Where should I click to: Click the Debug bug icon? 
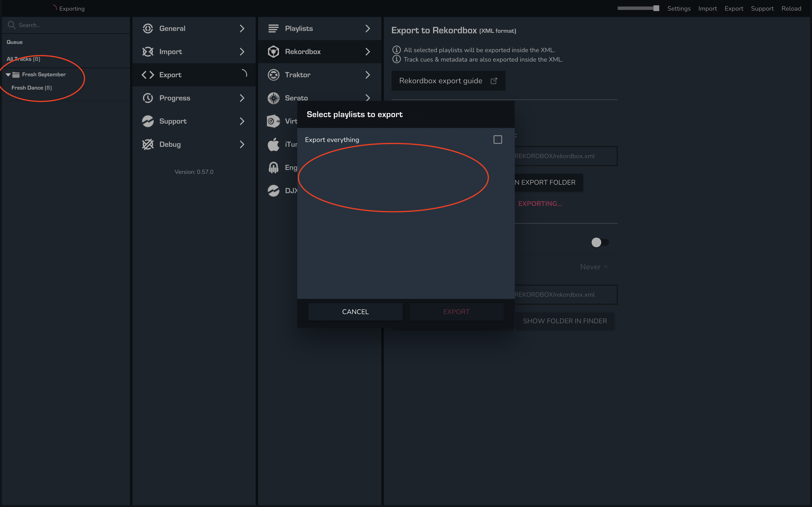tap(148, 144)
